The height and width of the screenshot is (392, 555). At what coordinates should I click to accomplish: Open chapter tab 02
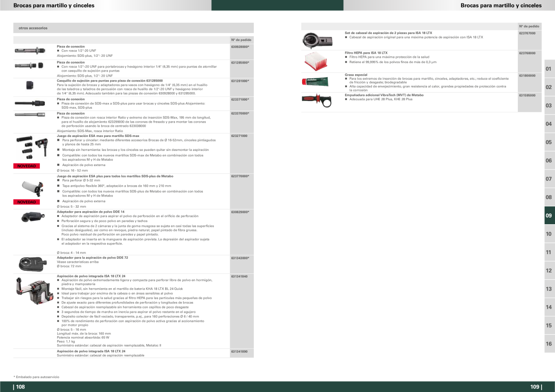[549, 87]
